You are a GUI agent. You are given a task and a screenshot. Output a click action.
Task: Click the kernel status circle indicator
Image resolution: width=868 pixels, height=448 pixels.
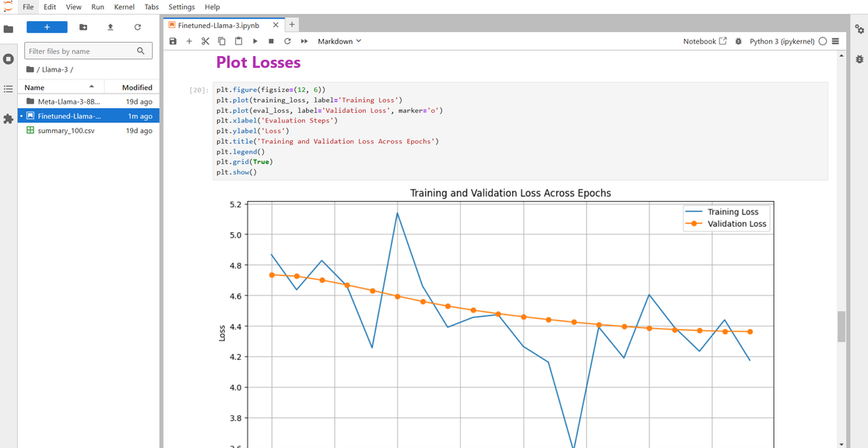coord(823,41)
